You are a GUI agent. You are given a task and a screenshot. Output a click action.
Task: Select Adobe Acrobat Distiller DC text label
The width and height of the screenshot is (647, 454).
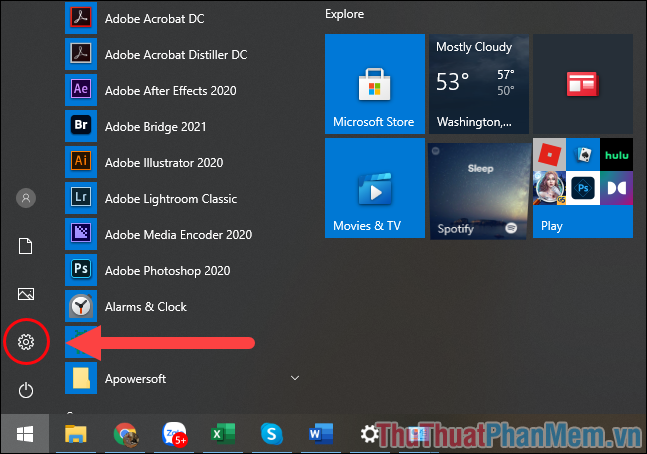[x=176, y=54]
